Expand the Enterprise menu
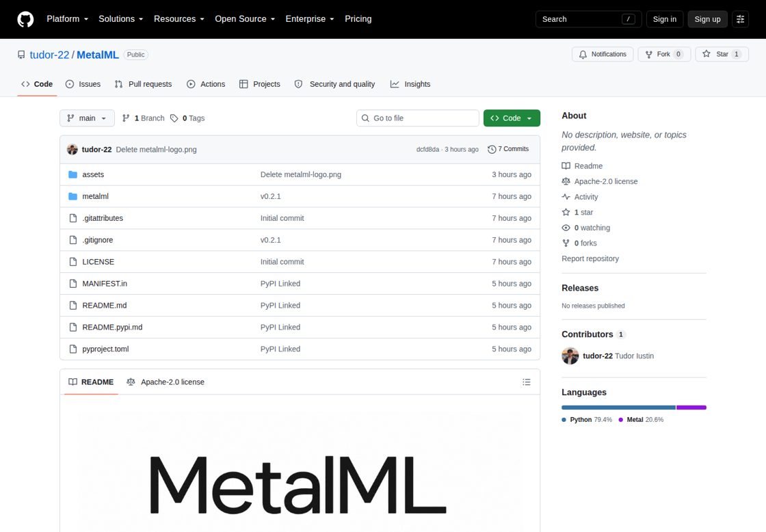Image resolution: width=766 pixels, height=532 pixels. (310, 19)
